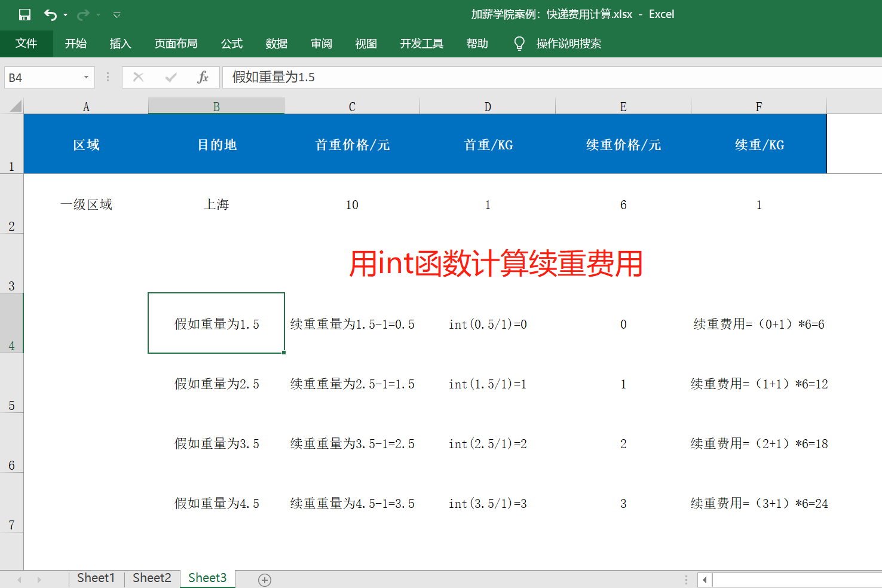Click the red 用int函数计算续重费用 title text
This screenshot has width=882, height=588.
[x=496, y=264]
